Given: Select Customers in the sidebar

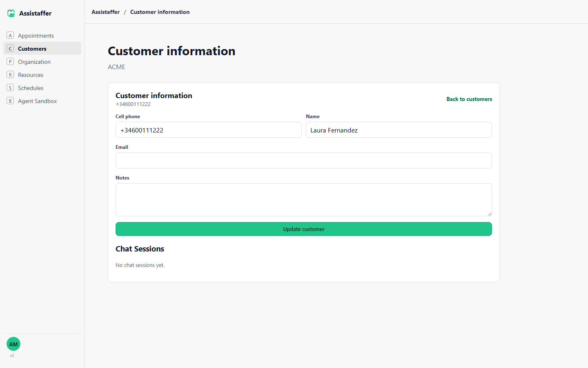Looking at the screenshot, I should [x=42, y=49].
